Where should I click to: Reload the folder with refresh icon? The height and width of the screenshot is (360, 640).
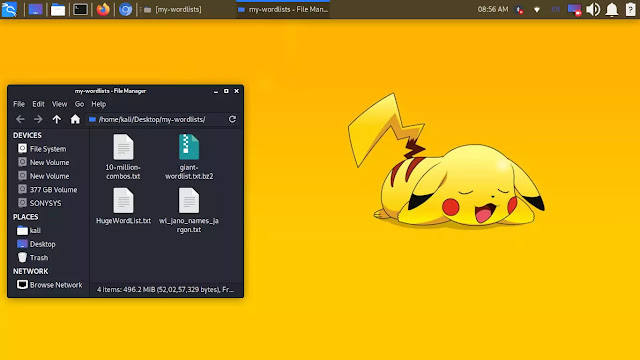(x=232, y=119)
